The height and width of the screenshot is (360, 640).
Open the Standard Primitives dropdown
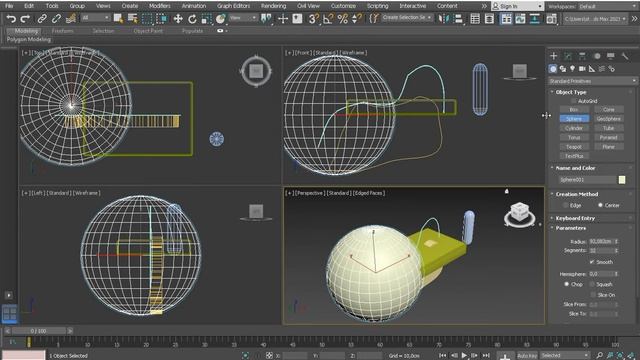pyautogui.click(x=592, y=81)
